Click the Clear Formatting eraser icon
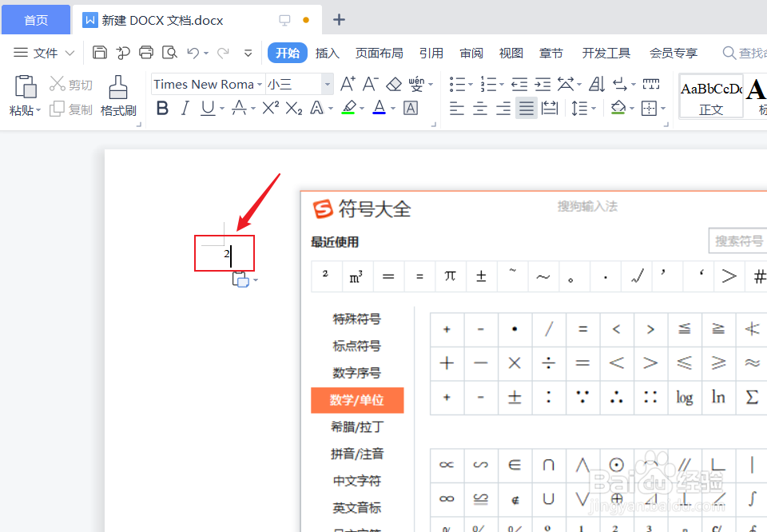Viewport: 767px width, 532px height. 393,83
